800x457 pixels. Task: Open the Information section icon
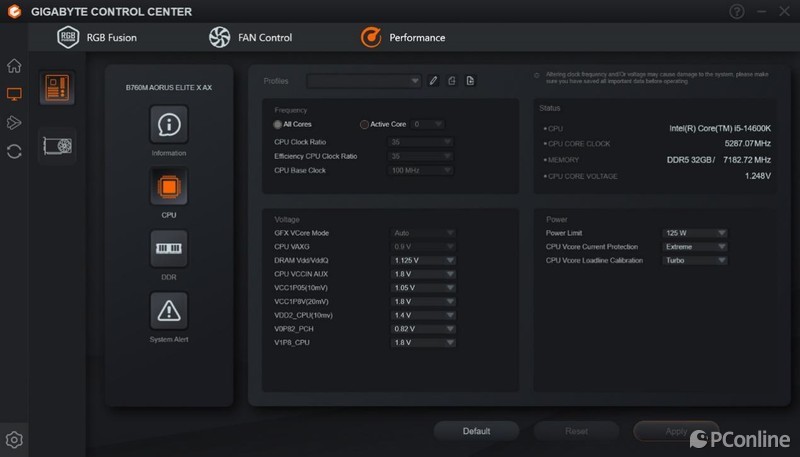[169, 124]
